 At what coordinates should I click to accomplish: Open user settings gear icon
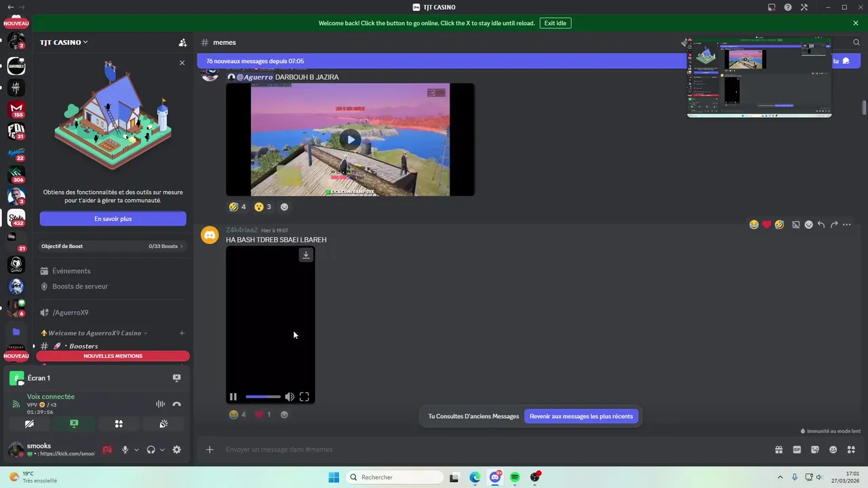click(176, 449)
